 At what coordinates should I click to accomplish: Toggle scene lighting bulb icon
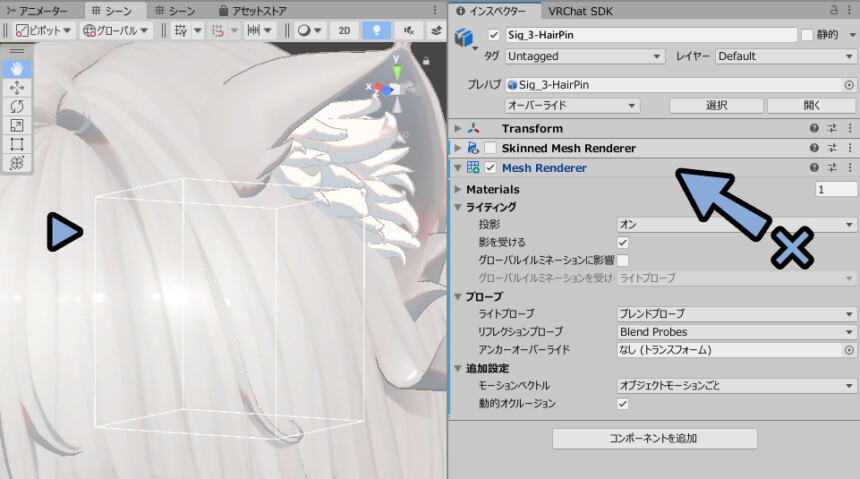point(376,31)
